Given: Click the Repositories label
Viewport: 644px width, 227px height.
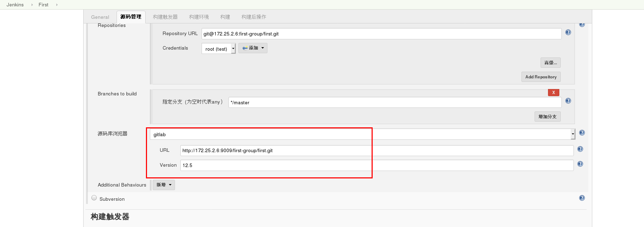Looking at the screenshot, I should pos(112,26).
